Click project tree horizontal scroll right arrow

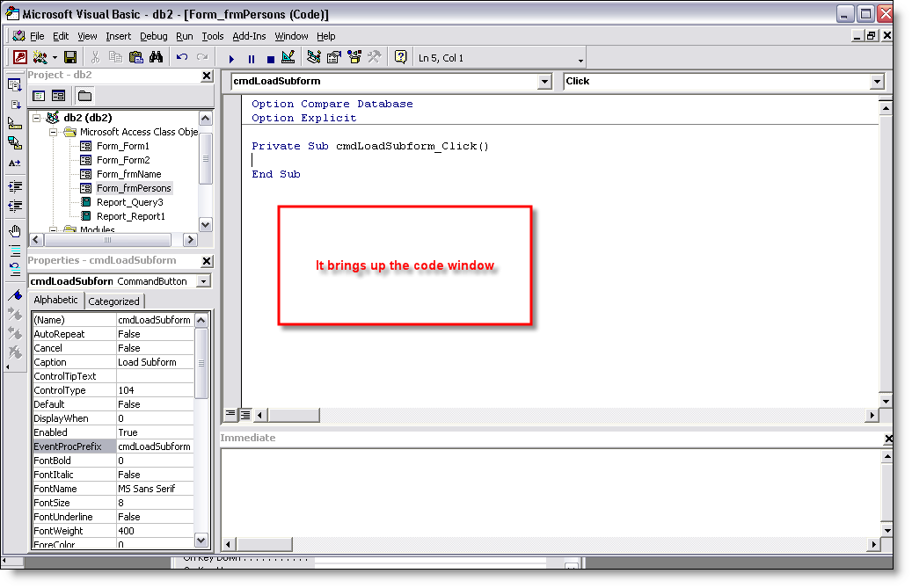(x=190, y=239)
